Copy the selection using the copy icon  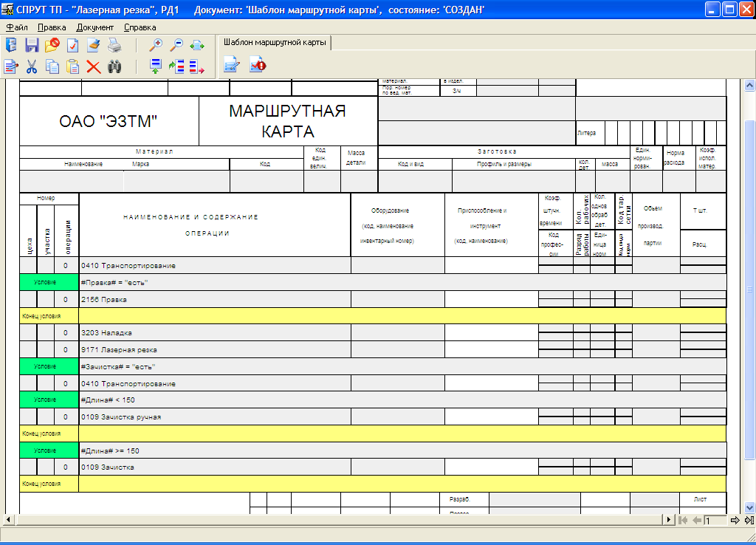pos(52,66)
